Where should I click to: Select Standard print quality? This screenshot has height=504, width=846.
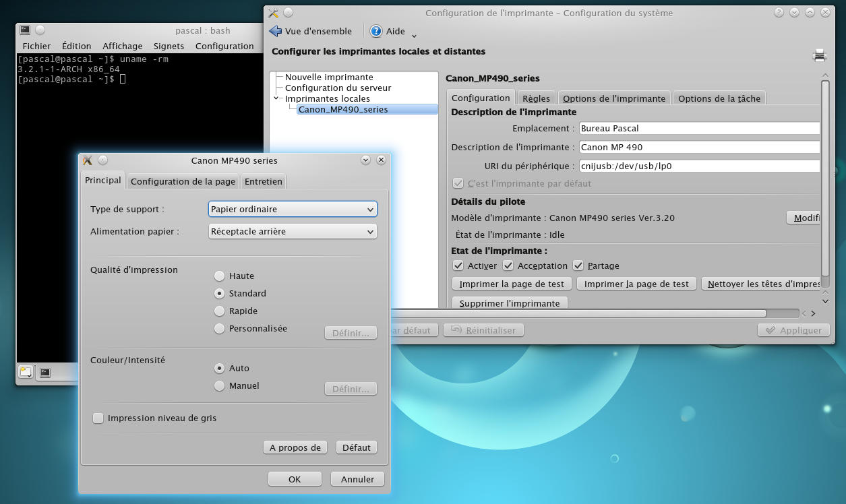219,293
